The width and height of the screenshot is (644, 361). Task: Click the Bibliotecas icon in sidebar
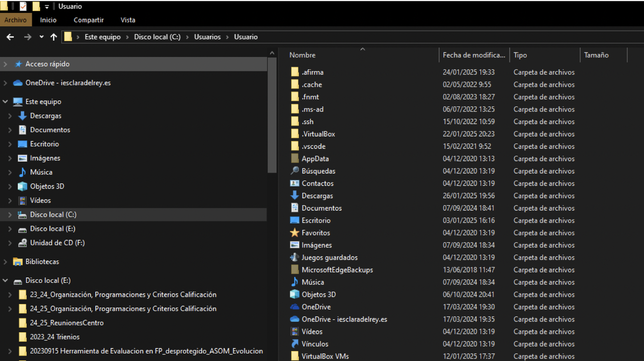(18, 262)
